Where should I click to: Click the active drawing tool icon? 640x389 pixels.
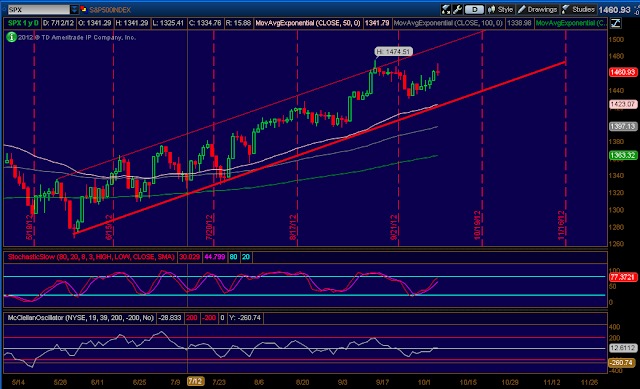pyautogui.click(x=615, y=23)
